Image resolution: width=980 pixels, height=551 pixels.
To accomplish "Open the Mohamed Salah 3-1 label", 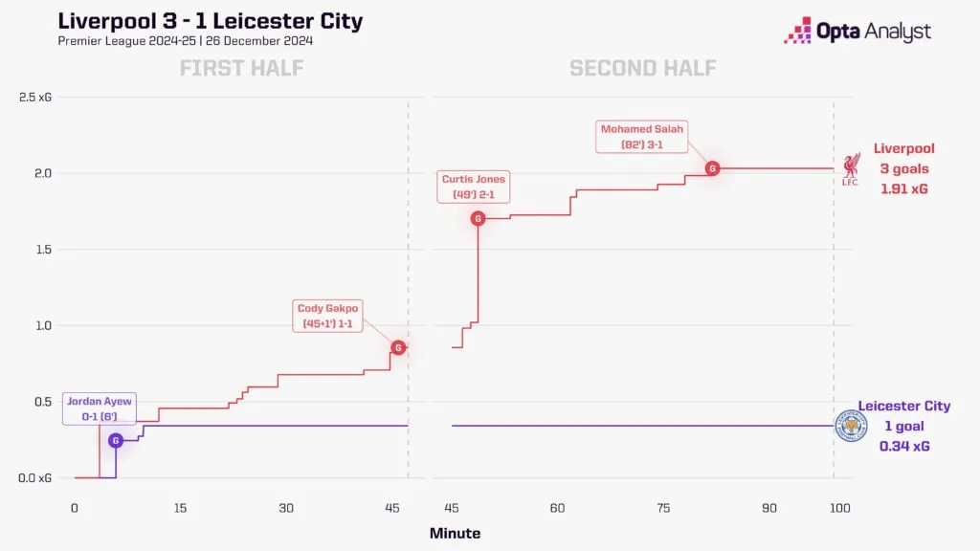I will tap(642, 136).
